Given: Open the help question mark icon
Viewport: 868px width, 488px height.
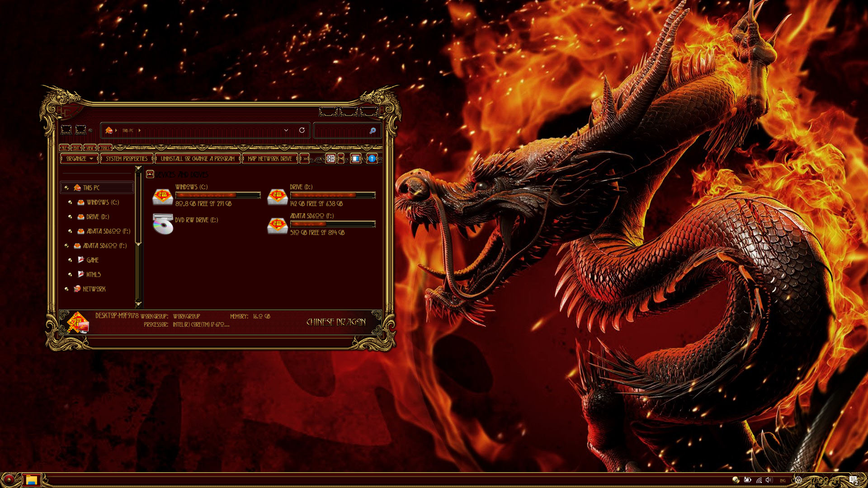Looking at the screenshot, I should [372, 159].
